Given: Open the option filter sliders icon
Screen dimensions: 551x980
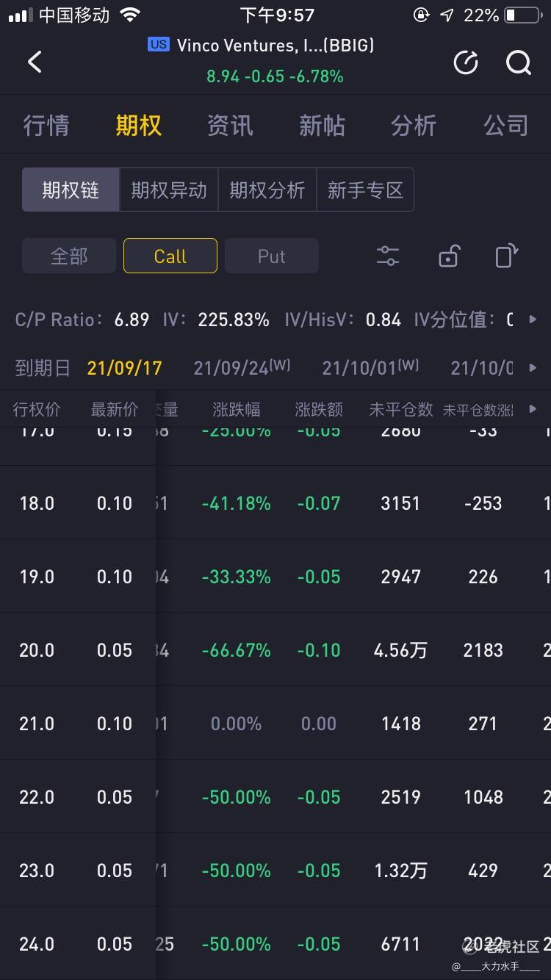Looking at the screenshot, I should (387, 256).
